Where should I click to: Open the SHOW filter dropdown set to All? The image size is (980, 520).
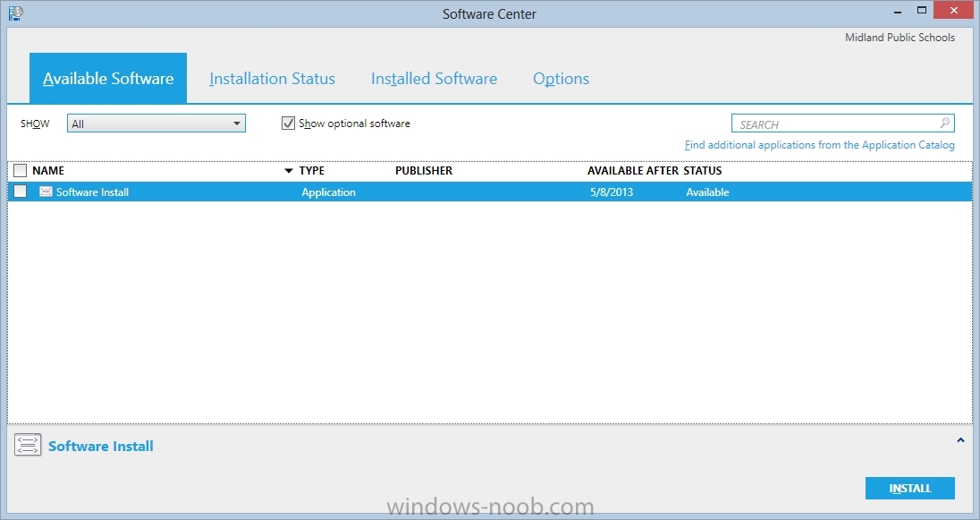[x=156, y=124]
